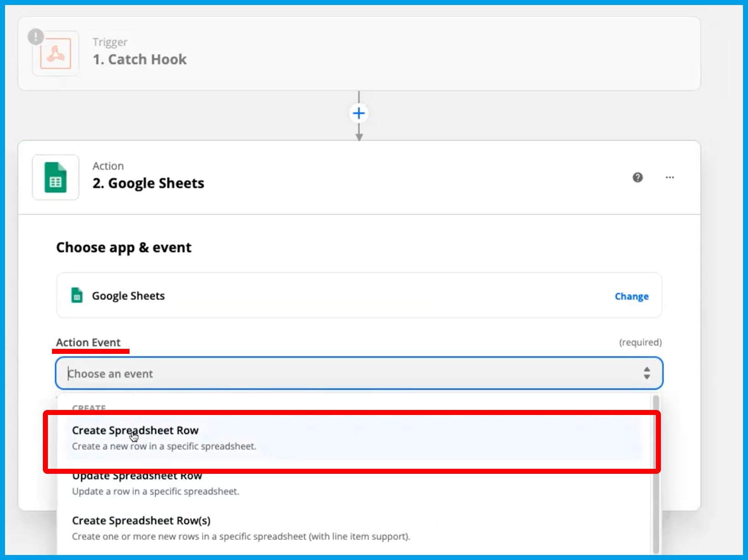Click the Change app link
Image resolution: width=748 pixels, height=560 pixels.
point(631,296)
